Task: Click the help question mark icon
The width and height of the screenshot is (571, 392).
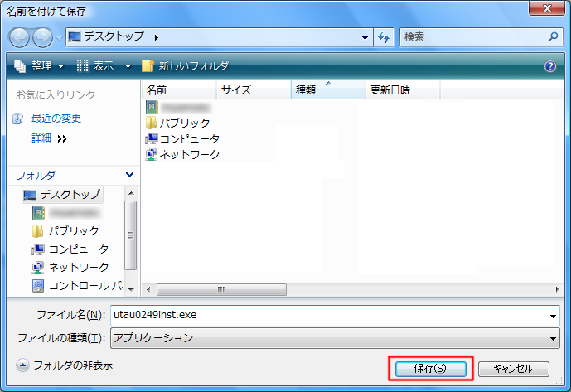Action: click(550, 66)
